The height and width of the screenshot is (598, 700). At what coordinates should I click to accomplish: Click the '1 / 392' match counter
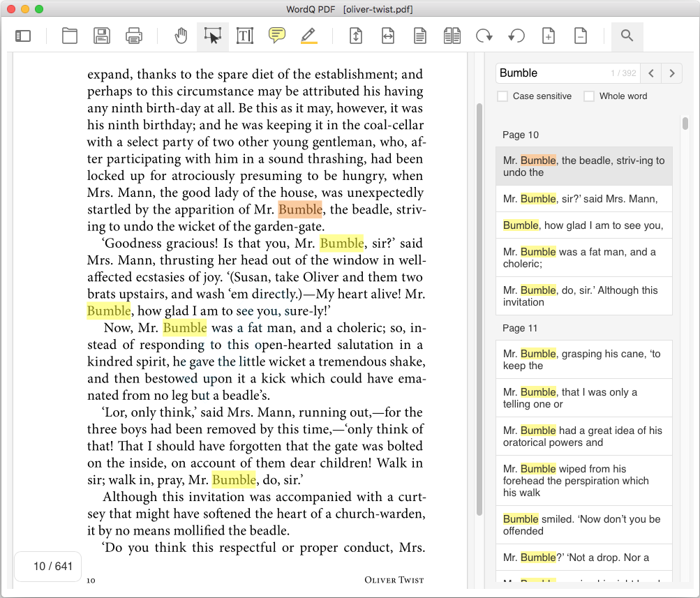pos(623,73)
